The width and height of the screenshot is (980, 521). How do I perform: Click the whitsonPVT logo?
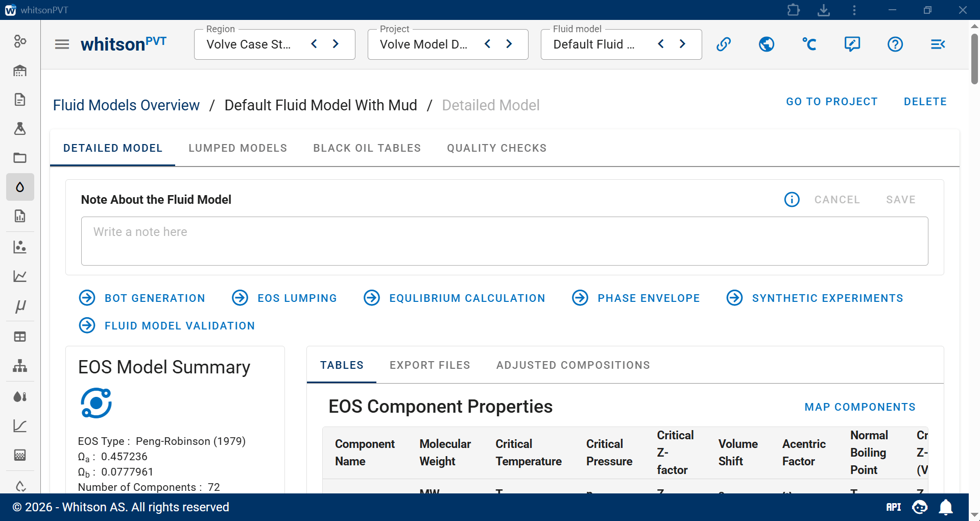pos(124,44)
